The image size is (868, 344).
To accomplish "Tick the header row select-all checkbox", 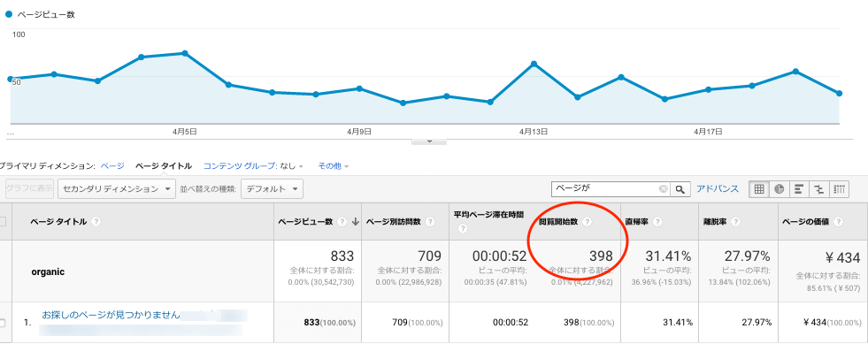I will [x=3, y=222].
